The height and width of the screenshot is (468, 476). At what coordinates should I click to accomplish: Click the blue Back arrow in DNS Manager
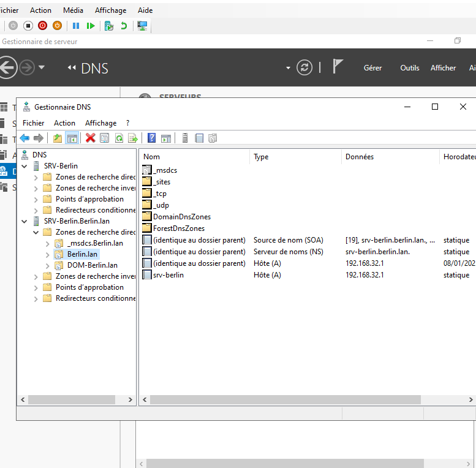(x=25, y=138)
